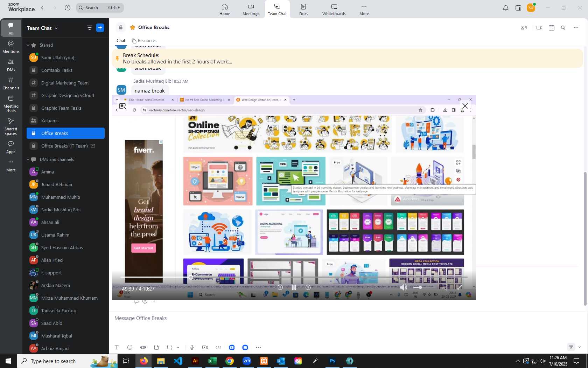This screenshot has width=588, height=368.
Task: Collapse DMs and channels section
Action: pyautogui.click(x=28, y=159)
